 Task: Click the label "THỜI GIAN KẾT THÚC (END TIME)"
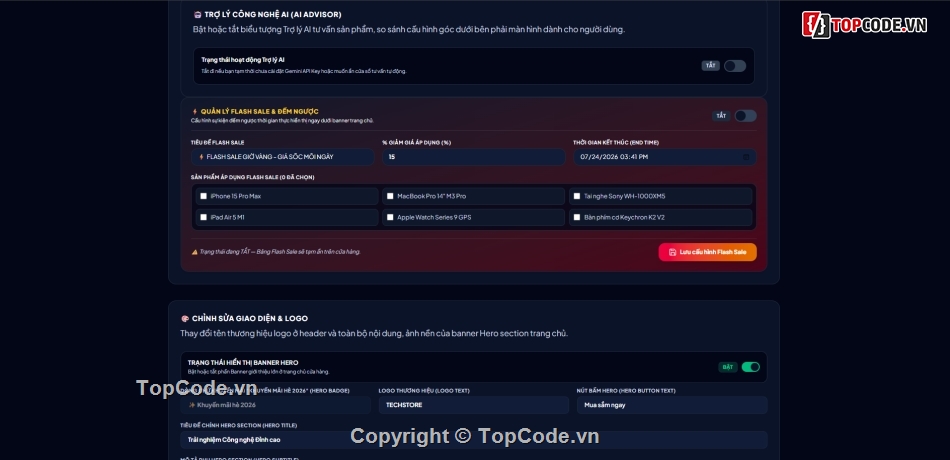click(616, 143)
